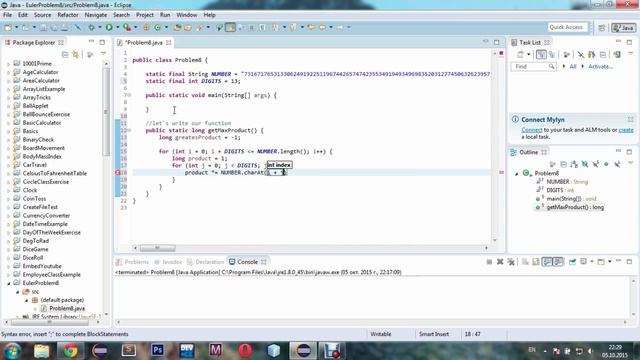Expand the AgeCalculator project

[x=8, y=72]
